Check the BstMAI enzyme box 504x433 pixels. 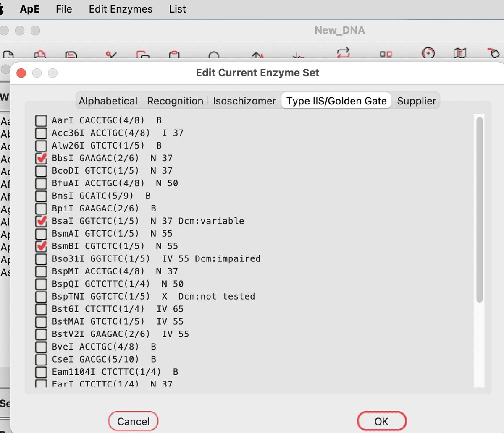pos(41,322)
